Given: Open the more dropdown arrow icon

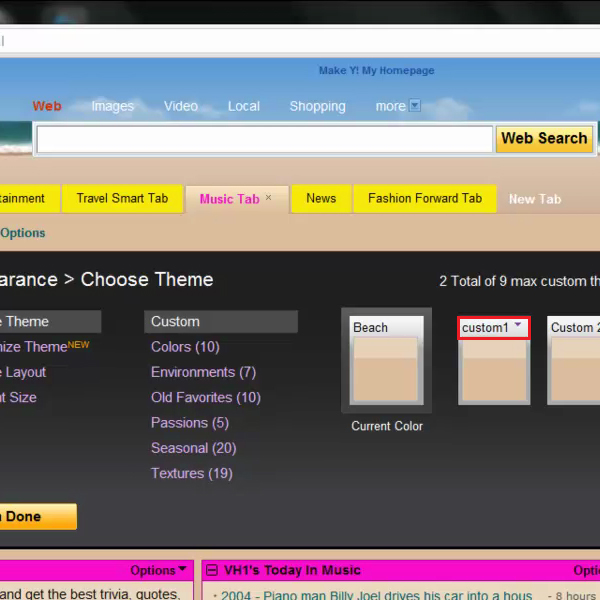Looking at the screenshot, I should [x=415, y=105].
